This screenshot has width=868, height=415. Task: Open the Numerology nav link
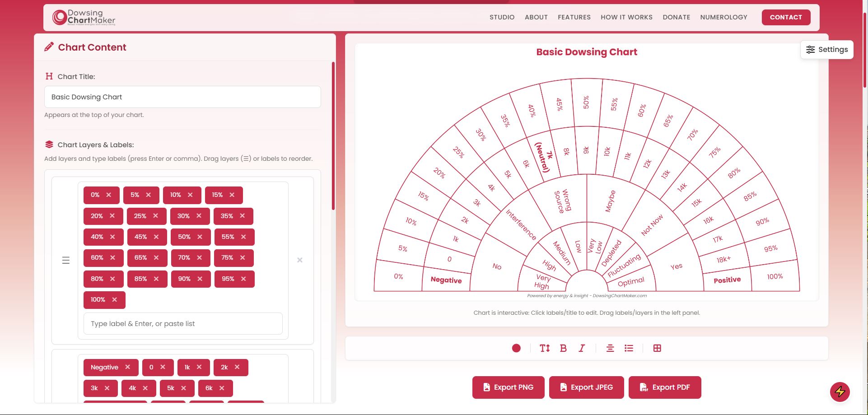click(723, 17)
